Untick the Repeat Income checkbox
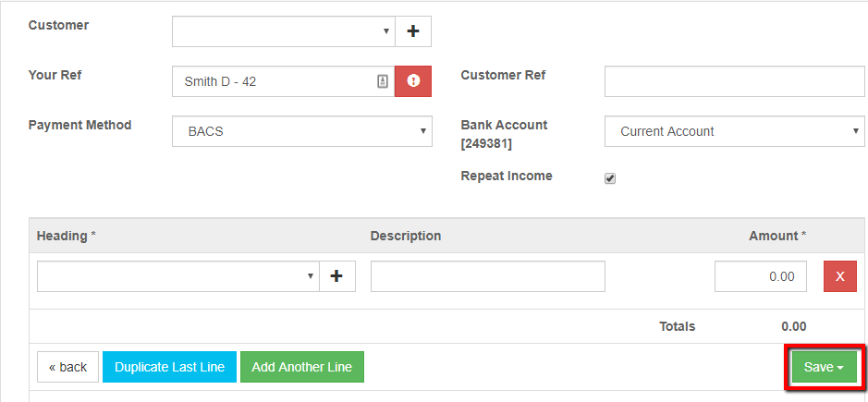Viewport: 868px width, 402px height. tap(610, 178)
